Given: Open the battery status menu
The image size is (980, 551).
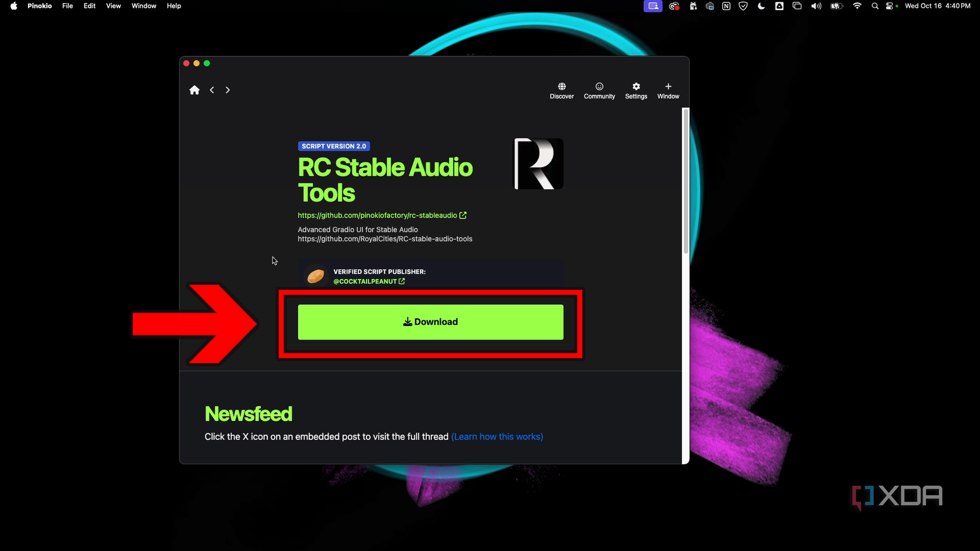Looking at the screenshot, I should [836, 6].
